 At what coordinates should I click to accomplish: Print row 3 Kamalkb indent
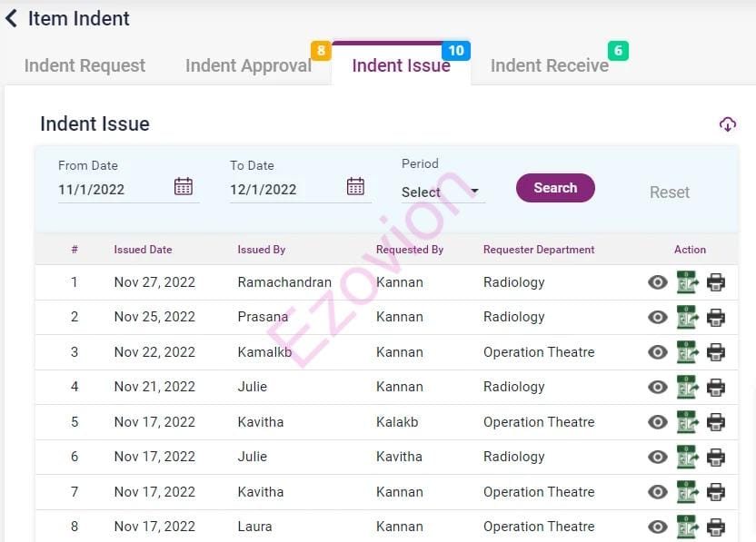point(716,352)
